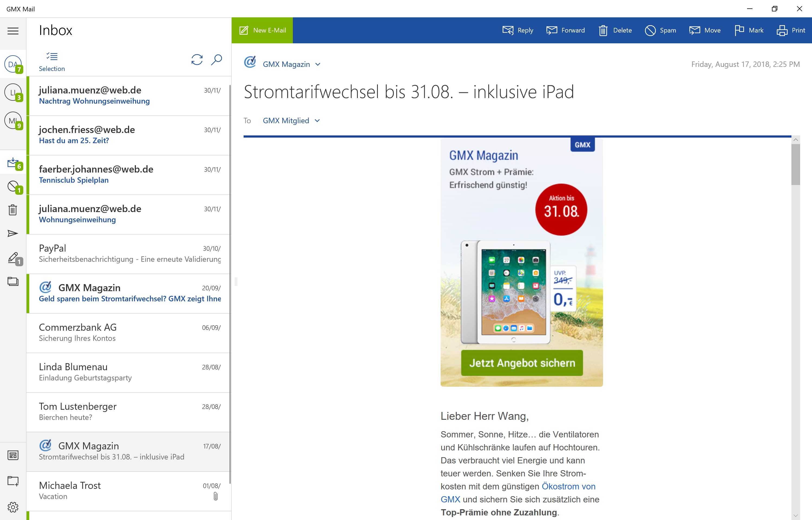The height and width of the screenshot is (520, 812).
Task: Click Jetzt Angebot sichern green button
Action: (522, 363)
